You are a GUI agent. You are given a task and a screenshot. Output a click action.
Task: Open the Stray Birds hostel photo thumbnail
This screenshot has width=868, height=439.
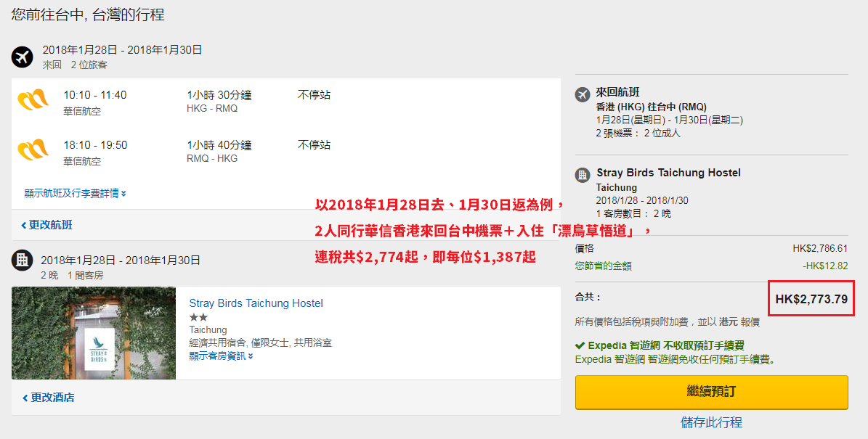[94, 333]
